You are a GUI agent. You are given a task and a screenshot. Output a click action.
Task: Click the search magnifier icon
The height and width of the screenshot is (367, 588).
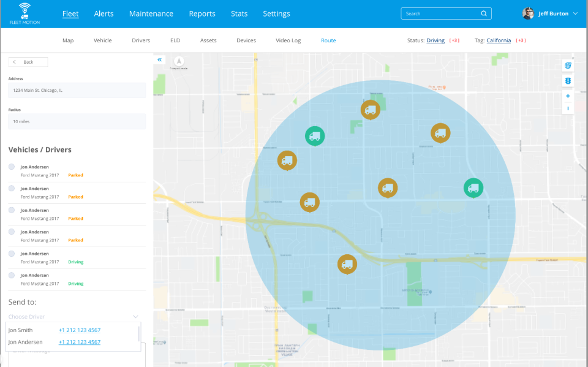pos(484,13)
